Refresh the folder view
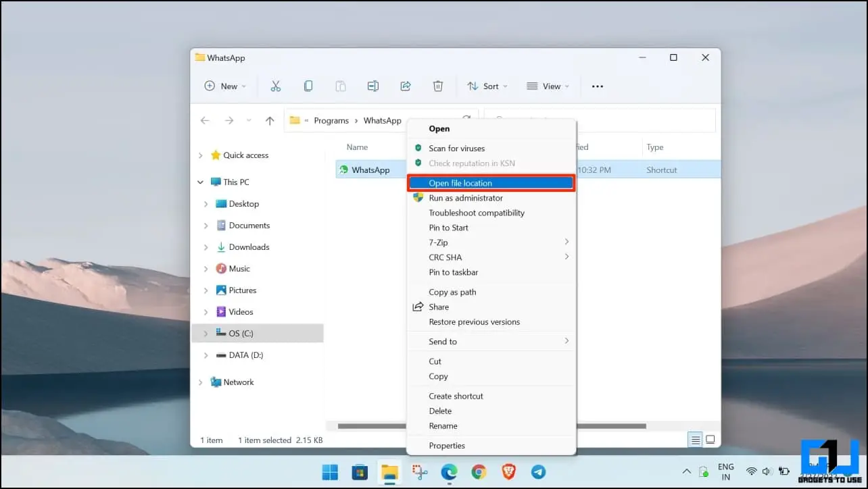Screen dimensions: 868x489 466,119
